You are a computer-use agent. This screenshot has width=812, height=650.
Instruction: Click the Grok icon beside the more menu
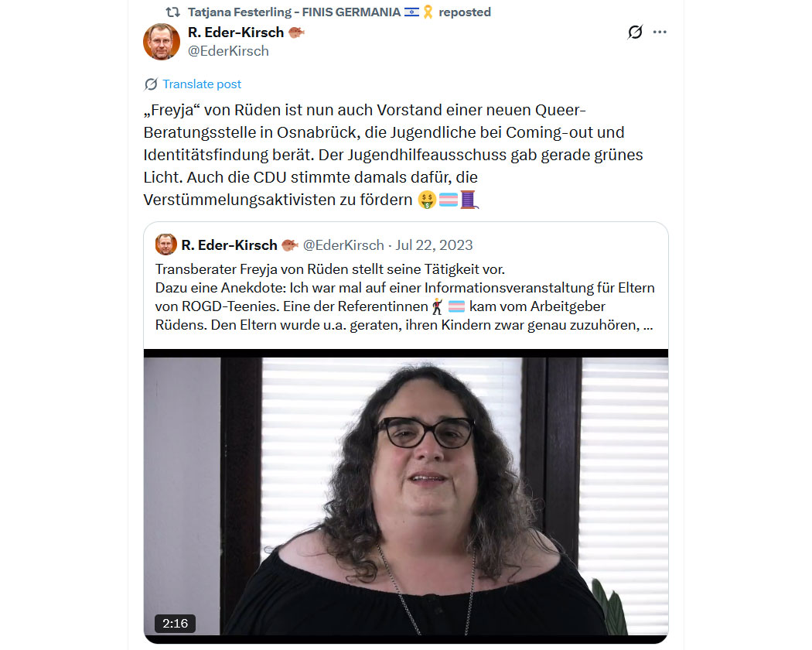636,32
